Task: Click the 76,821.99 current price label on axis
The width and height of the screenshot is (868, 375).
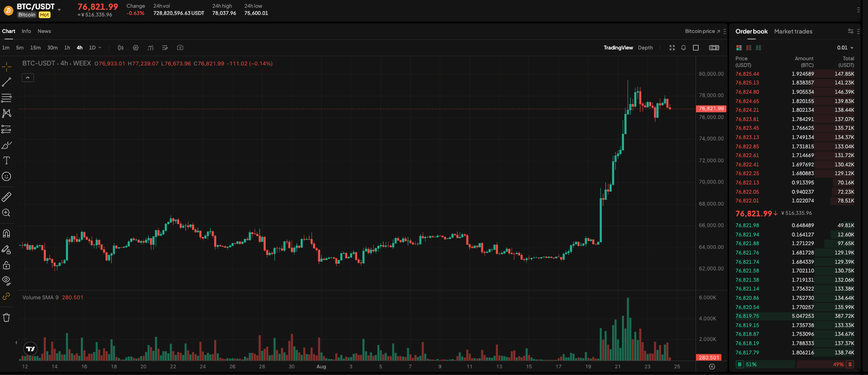Action: click(711, 109)
